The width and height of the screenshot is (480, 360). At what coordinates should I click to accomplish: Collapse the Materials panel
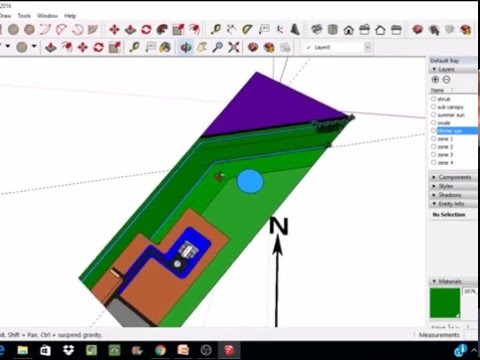434,281
